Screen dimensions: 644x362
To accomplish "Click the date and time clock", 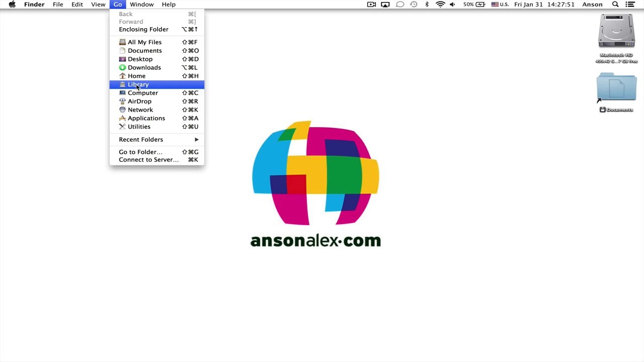I will (x=544, y=5).
